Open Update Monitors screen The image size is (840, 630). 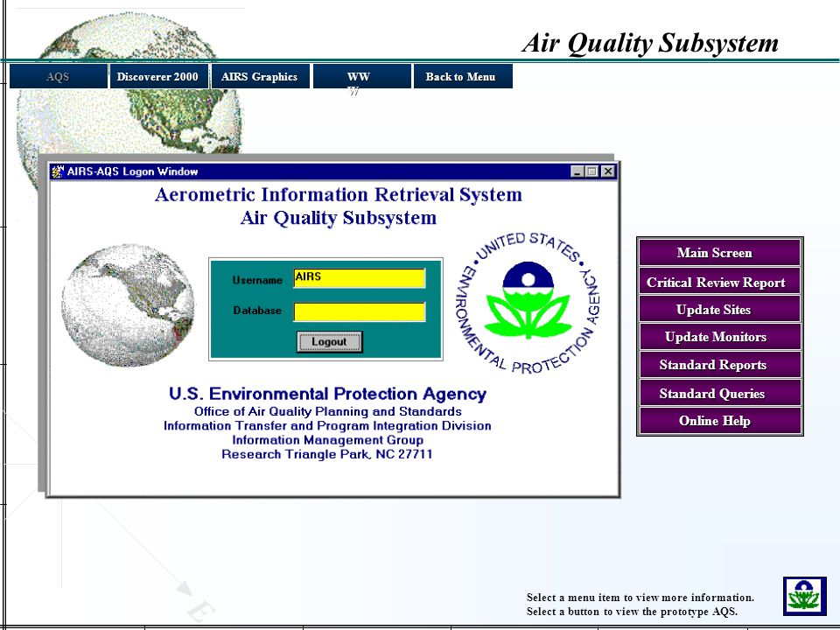(719, 337)
